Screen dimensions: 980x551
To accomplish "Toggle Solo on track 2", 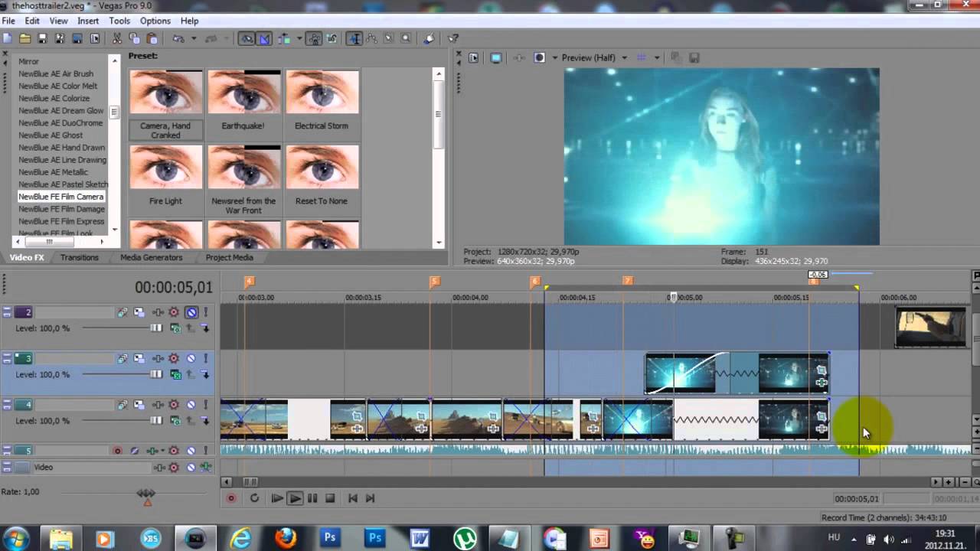I will [x=206, y=312].
